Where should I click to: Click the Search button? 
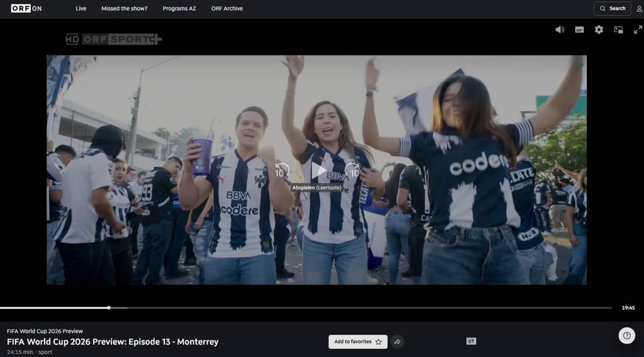612,8
